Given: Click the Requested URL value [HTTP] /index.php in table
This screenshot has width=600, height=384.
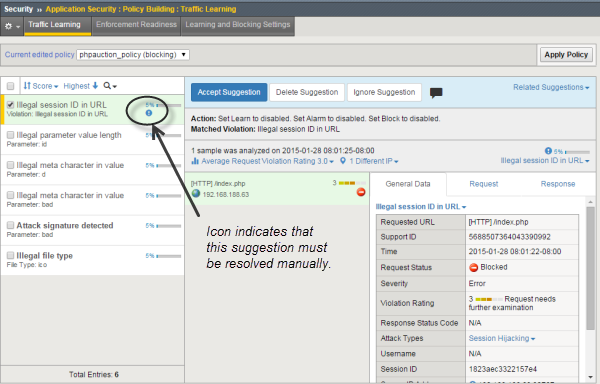Looking at the screenshot, I should click(x=498, y=222).
